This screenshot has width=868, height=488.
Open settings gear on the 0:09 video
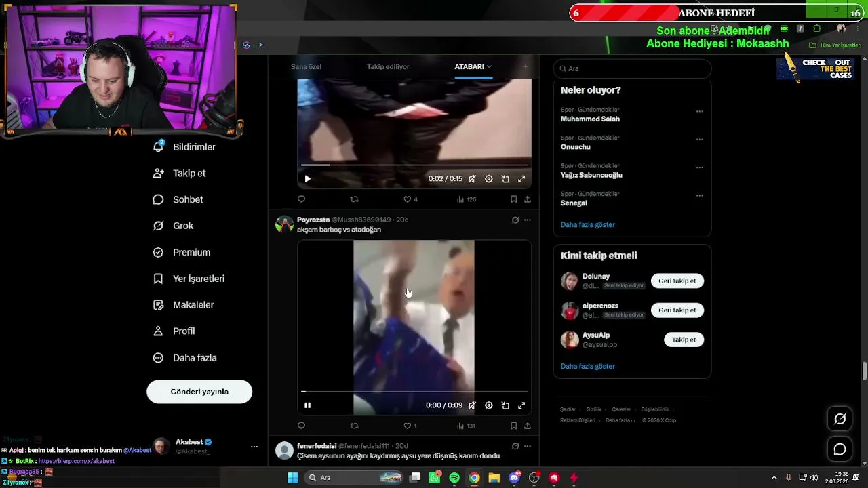pyautogui.click(x=488, y=405)
